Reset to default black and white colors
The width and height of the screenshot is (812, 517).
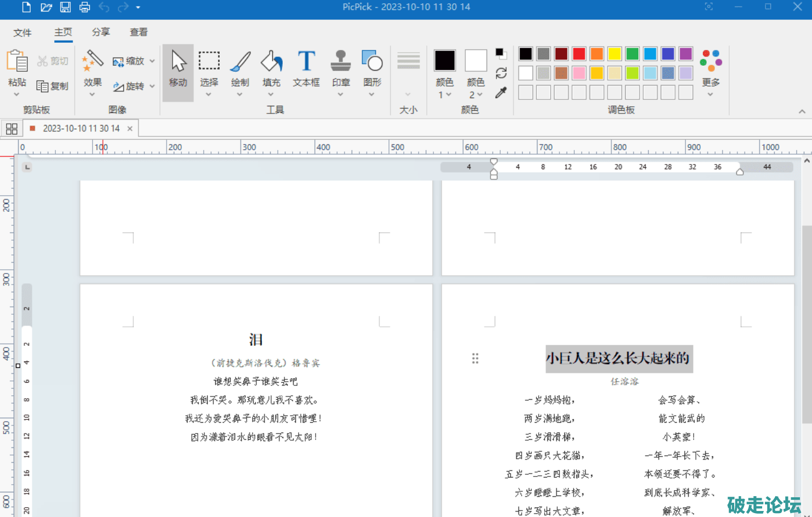click(x=501, y=53)
